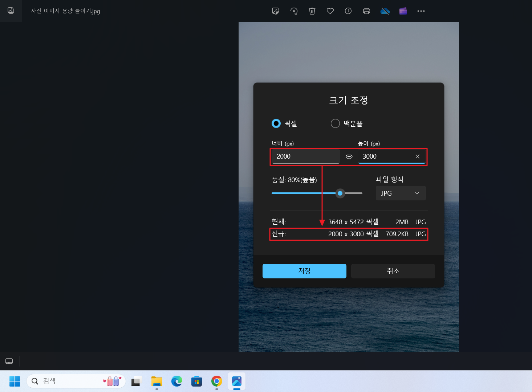Click the 너비 width field showing 2000
The width and height of the screenshot is (532, 392).
306,156
